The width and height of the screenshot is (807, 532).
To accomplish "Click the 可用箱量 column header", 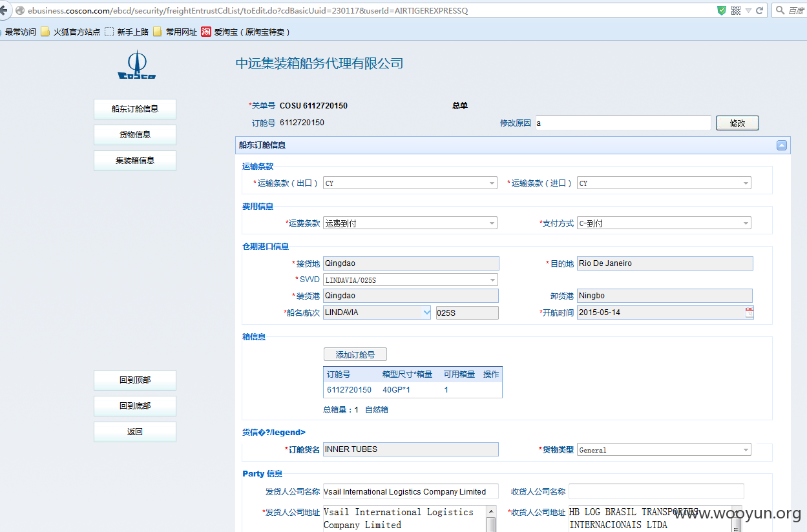I will 459,374.
